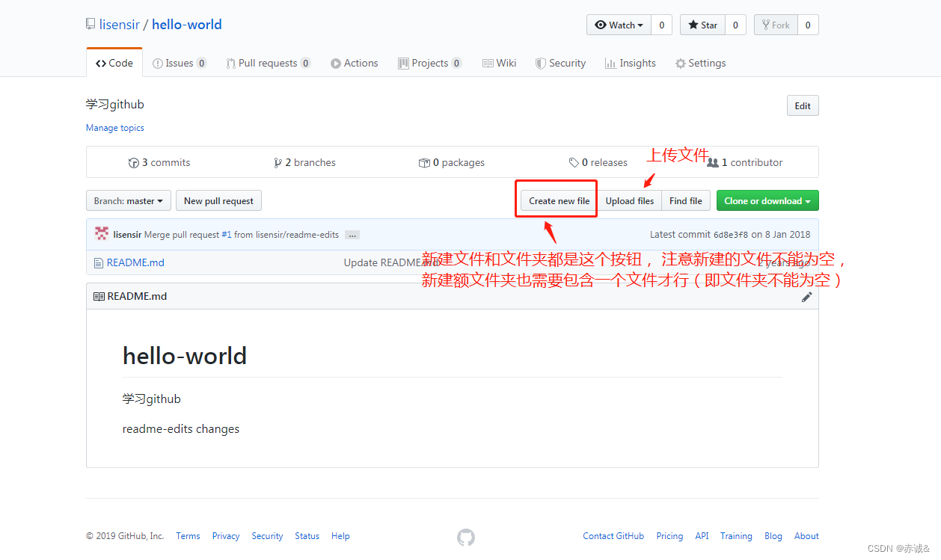
Task: Click the Upload files button
Action: [x=630, y=200]
